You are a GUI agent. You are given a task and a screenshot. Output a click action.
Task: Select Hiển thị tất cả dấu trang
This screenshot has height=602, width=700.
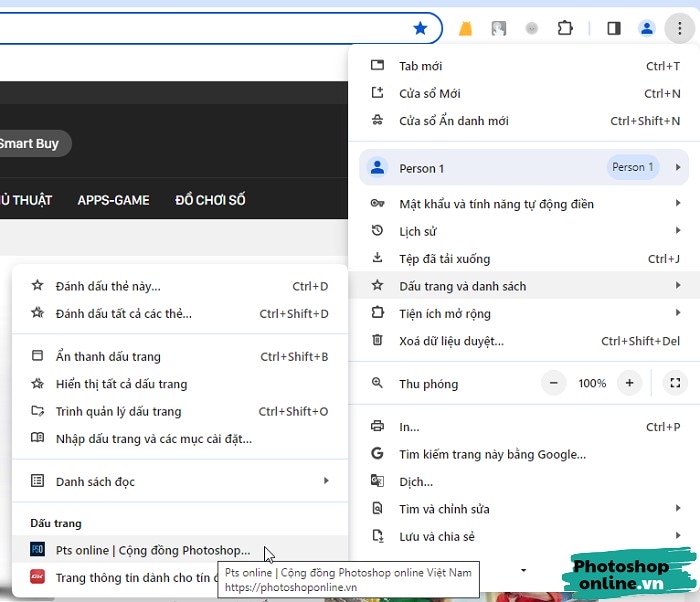click(179, 384)
